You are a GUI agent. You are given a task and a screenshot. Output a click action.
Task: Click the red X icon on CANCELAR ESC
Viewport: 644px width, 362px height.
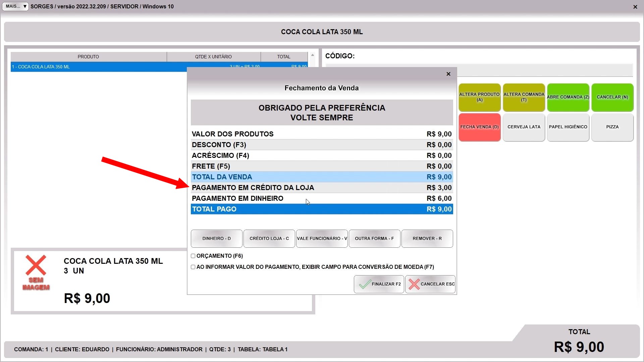[414, 284]
